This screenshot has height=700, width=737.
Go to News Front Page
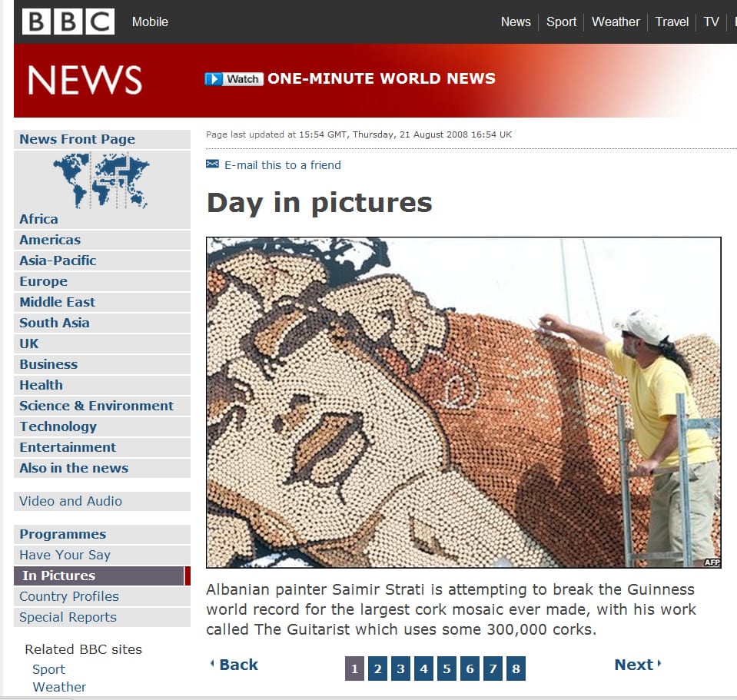(x=102, y=139)
